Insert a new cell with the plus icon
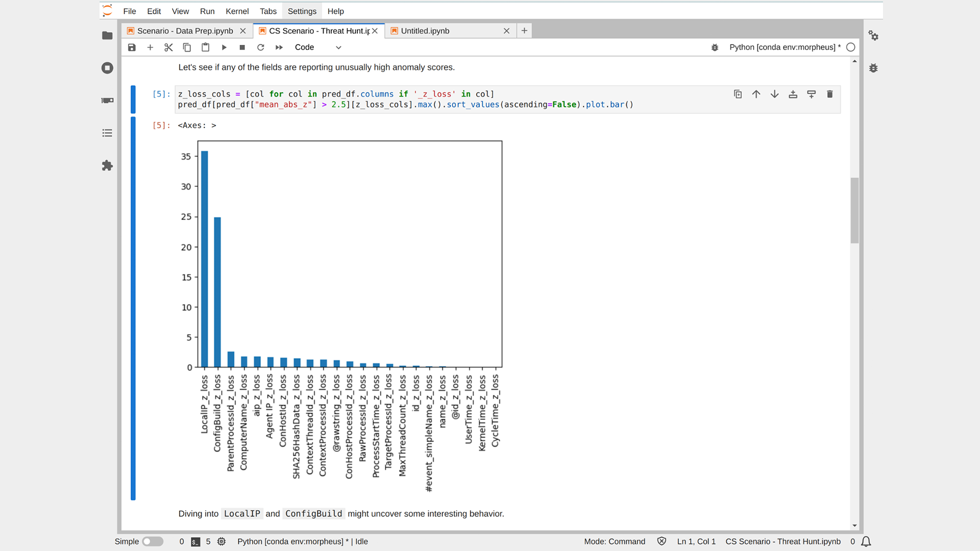Screen dimensions: 980x551 [x=150, y=47]
